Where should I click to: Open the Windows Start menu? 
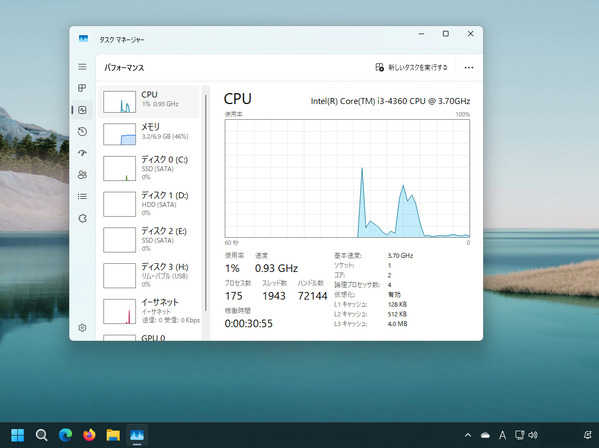pos(18,435)
